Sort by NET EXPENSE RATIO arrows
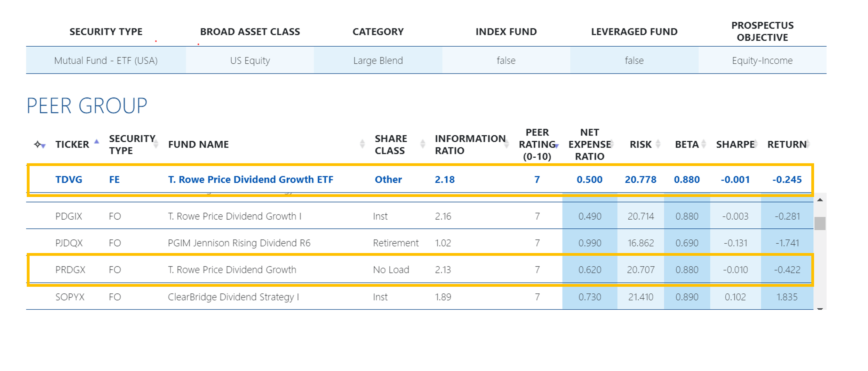The height and width of the screenshot is (371, 868). coord(612,144)
